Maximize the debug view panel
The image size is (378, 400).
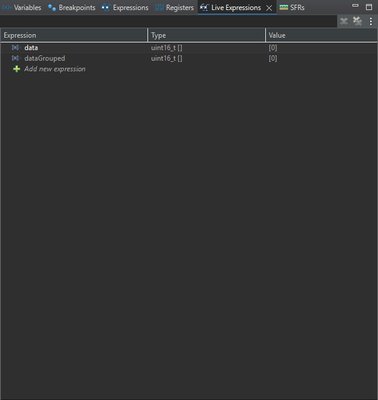[369, 7]
